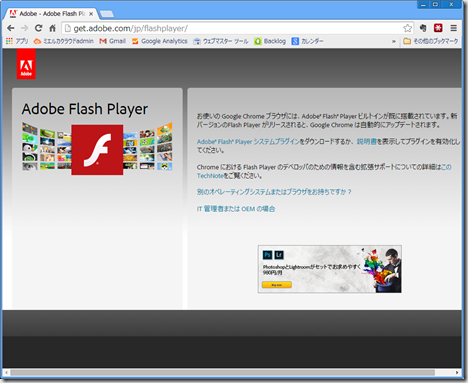Image resolution: width=468 pixels, height=383 pixels.
Task: Open a new tab with the new-tab button
Action: coord(107,14)
